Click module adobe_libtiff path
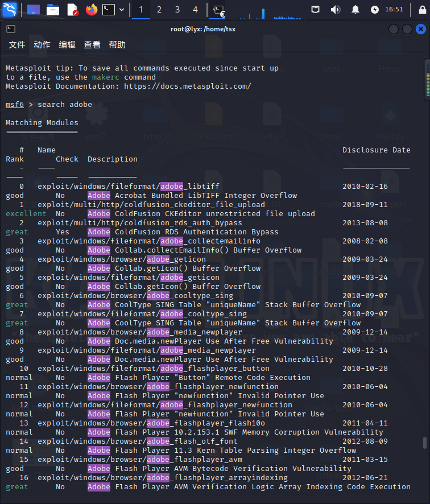Image resolution: width=430 pixels, height=504 pixels. [x=129, y=187]
